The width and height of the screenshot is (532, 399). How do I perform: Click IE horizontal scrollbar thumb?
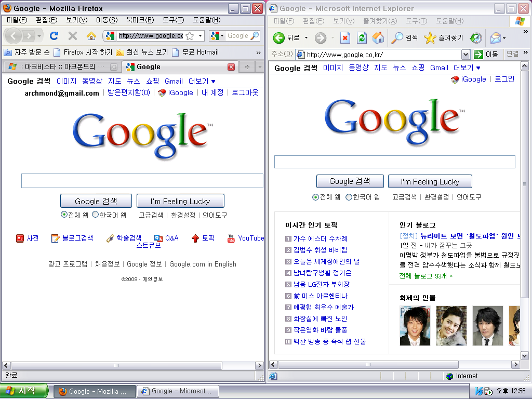click(x=368, y=365)
